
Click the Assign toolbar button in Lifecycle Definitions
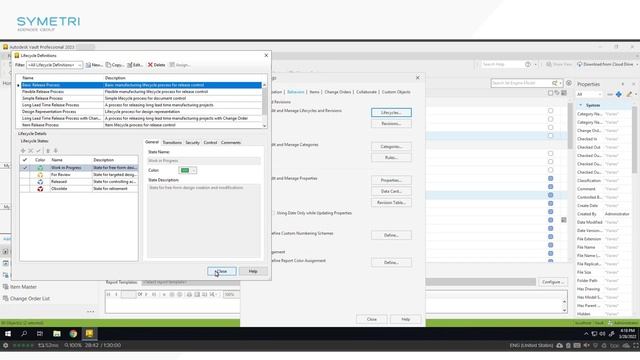[180, 65]
